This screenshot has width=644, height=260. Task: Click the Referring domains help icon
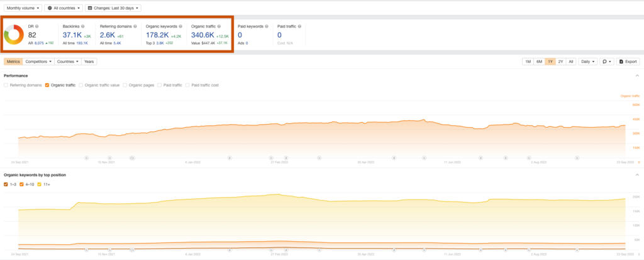point(135,26)
